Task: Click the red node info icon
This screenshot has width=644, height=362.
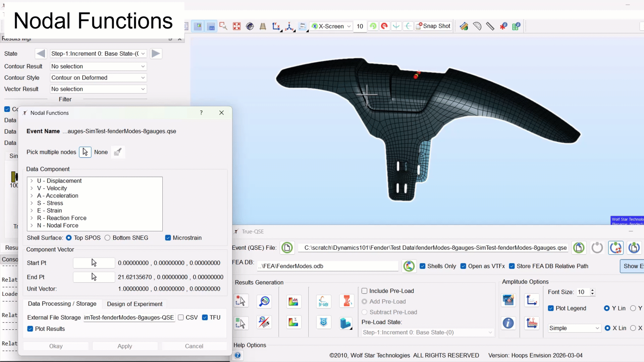Action: 503,26
